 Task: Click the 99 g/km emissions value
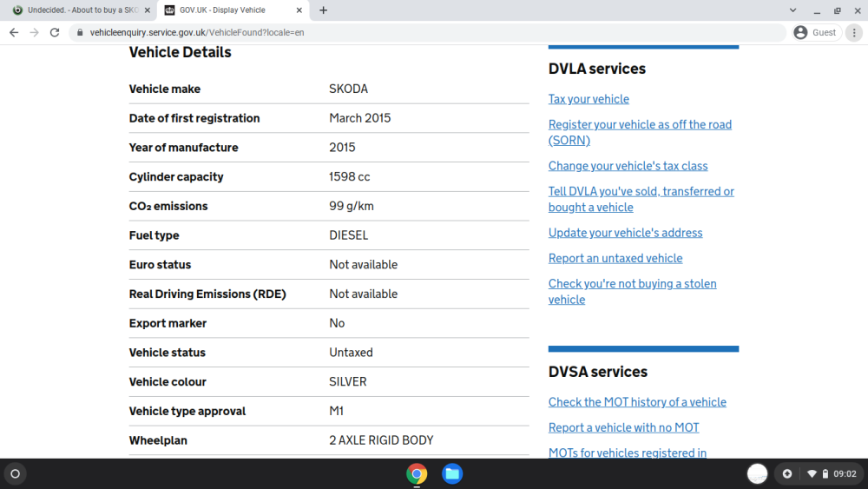click(352, 207)
